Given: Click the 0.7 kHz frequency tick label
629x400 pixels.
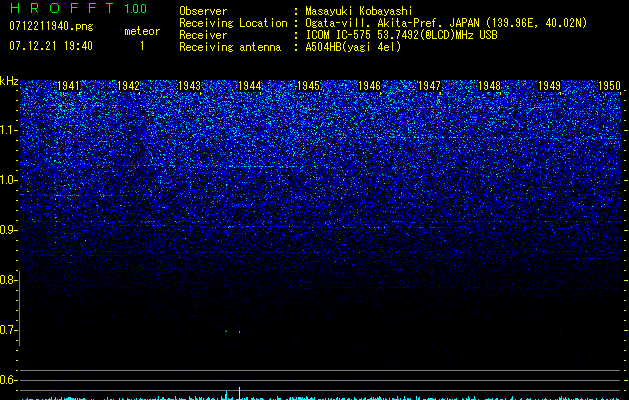Looking at the screenshot, I should coord(8,330).
